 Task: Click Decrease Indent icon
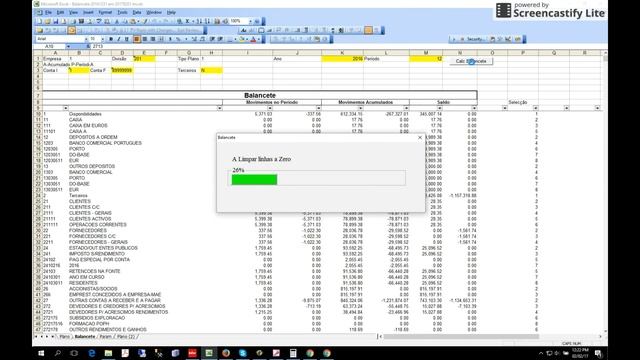click(x=212, y=39)
